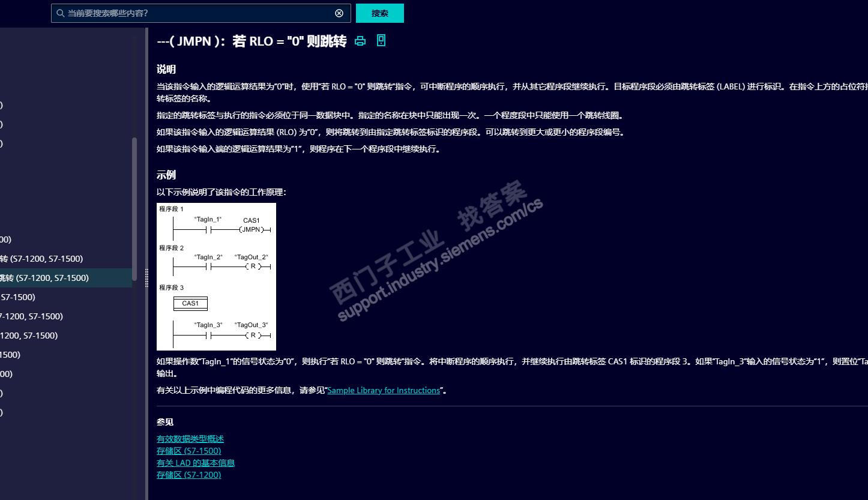Screen dimensions: 868x500
Task: Select highlighted tree entry "跳转 (S7-1200, S7-1500)"
Action: [x=66, y=278]
